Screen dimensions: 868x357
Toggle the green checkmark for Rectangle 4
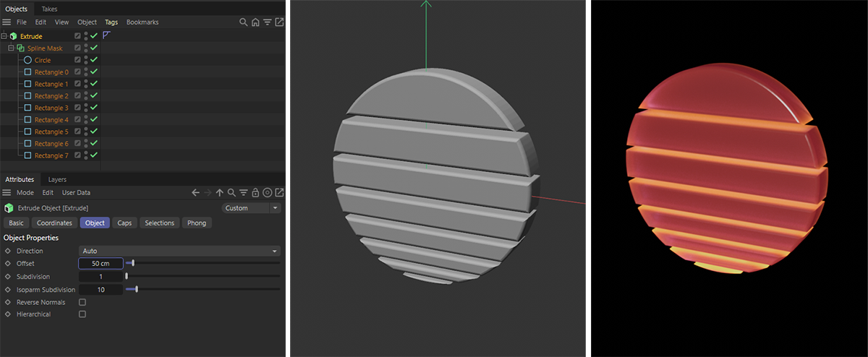pyautogui.click(x=94, y=119)
